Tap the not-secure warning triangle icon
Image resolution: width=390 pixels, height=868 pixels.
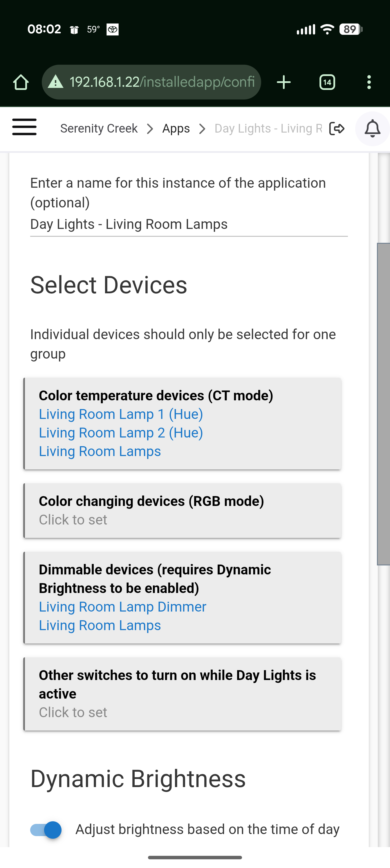click(x=56, y=82)
